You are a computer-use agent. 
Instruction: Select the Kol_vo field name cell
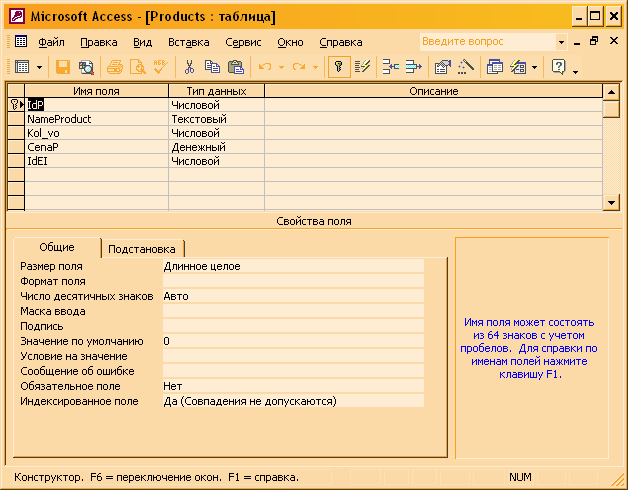(97, 133)
